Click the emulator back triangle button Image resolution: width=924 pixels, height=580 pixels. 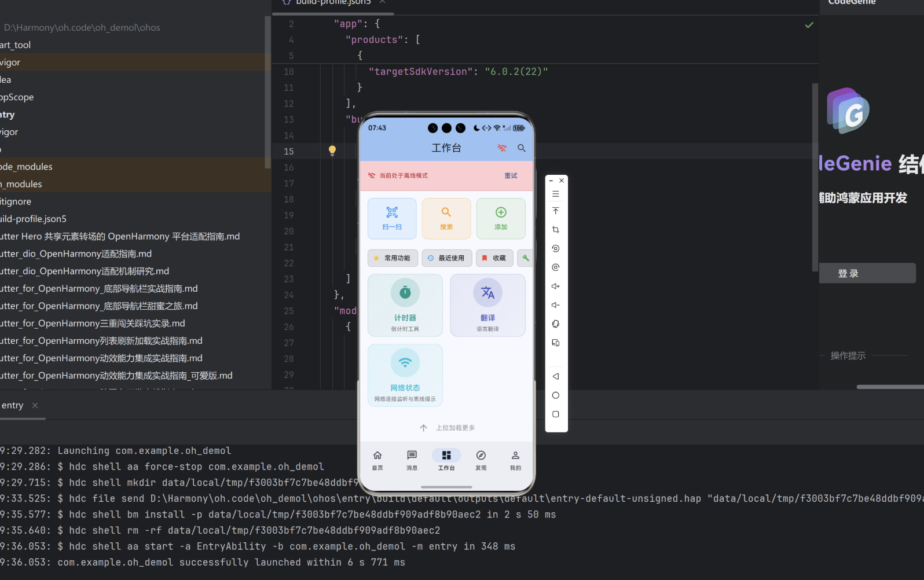point(556,376)
